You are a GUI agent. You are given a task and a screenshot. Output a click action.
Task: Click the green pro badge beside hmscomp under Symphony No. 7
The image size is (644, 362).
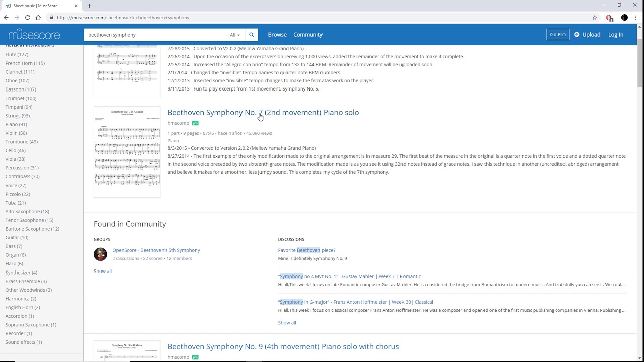195,123
